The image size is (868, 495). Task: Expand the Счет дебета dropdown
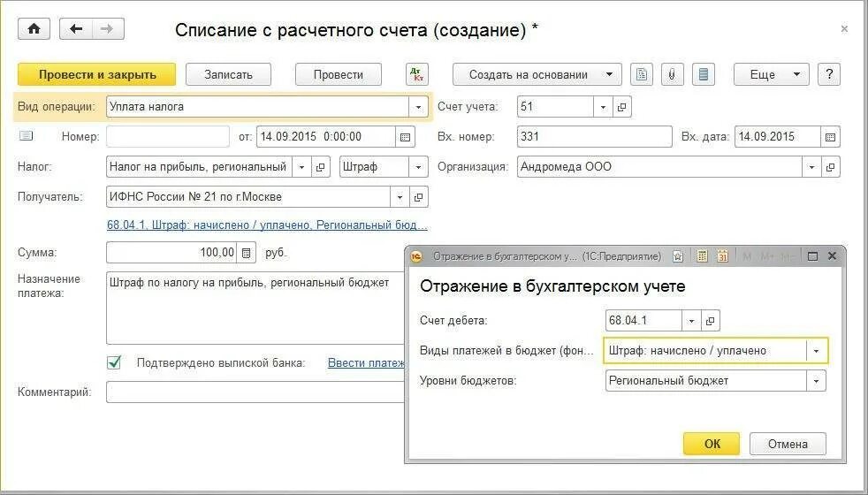coord(691,320)
